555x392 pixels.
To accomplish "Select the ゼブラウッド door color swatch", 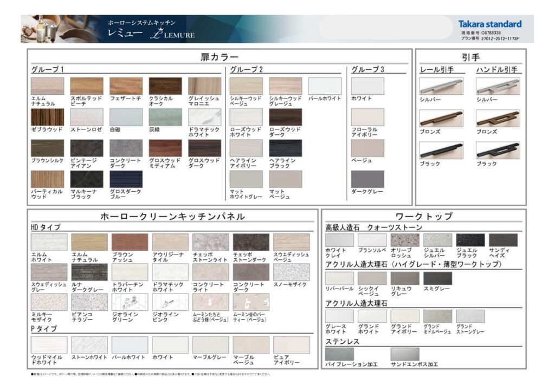I will (47, 117).
